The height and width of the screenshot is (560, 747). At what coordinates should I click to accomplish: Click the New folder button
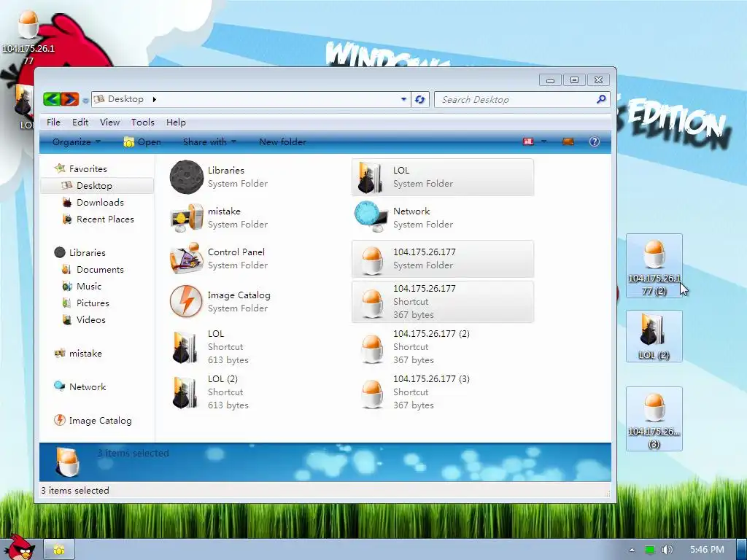pos(282,142)
